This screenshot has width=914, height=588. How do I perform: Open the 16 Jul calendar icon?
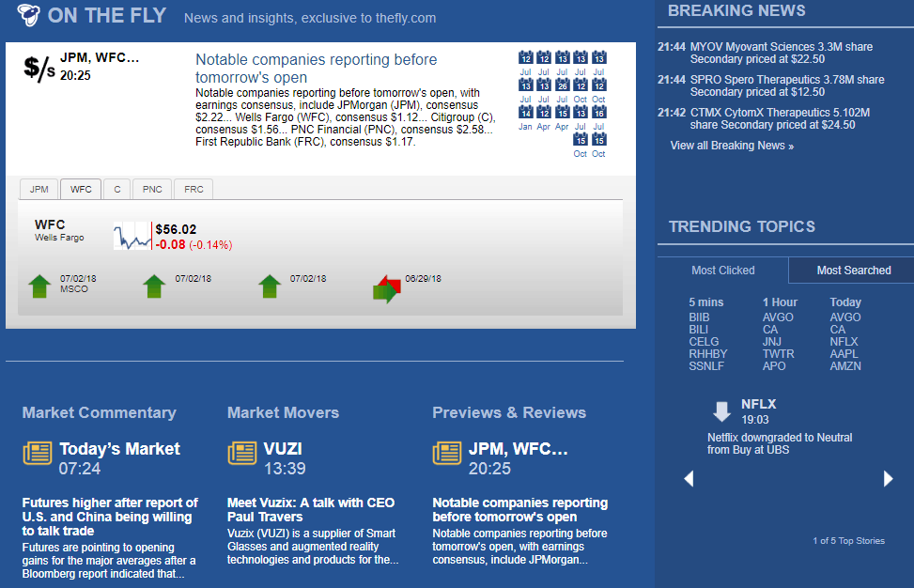598,112
